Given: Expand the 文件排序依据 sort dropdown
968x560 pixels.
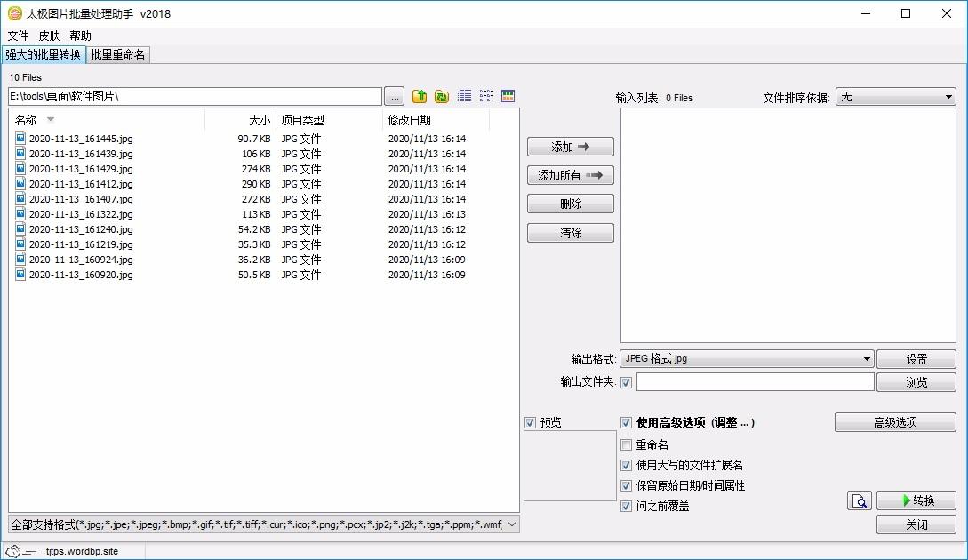Looking at the screenshot, I should click(895, 97).
